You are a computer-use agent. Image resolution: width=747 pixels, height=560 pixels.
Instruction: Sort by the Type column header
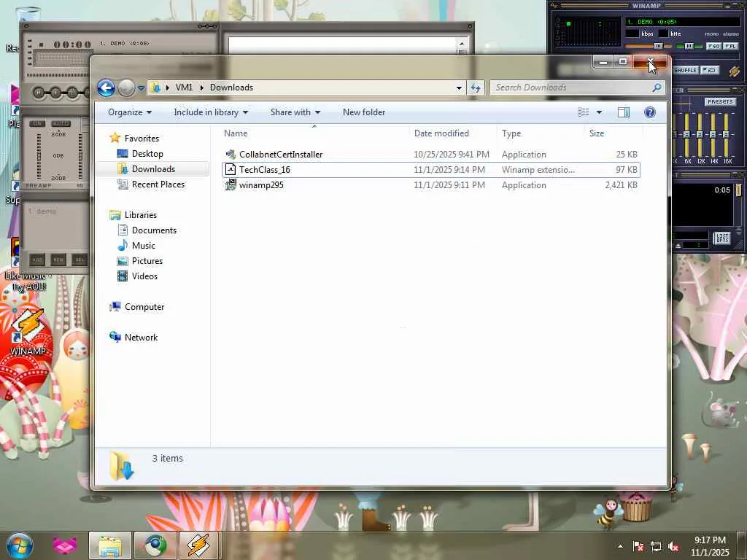(511, 133)
